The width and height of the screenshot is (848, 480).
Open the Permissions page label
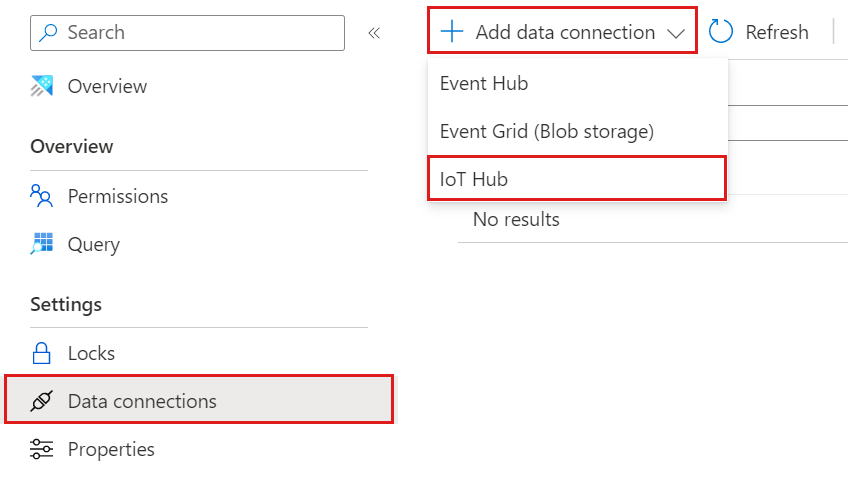click(118, 196)
